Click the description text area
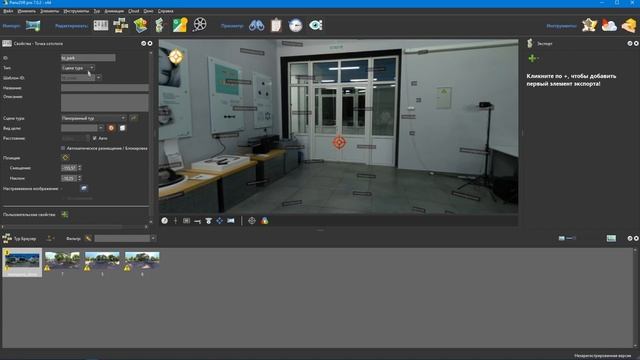Screen dimensions: 640x360 (x=104, y=103)
